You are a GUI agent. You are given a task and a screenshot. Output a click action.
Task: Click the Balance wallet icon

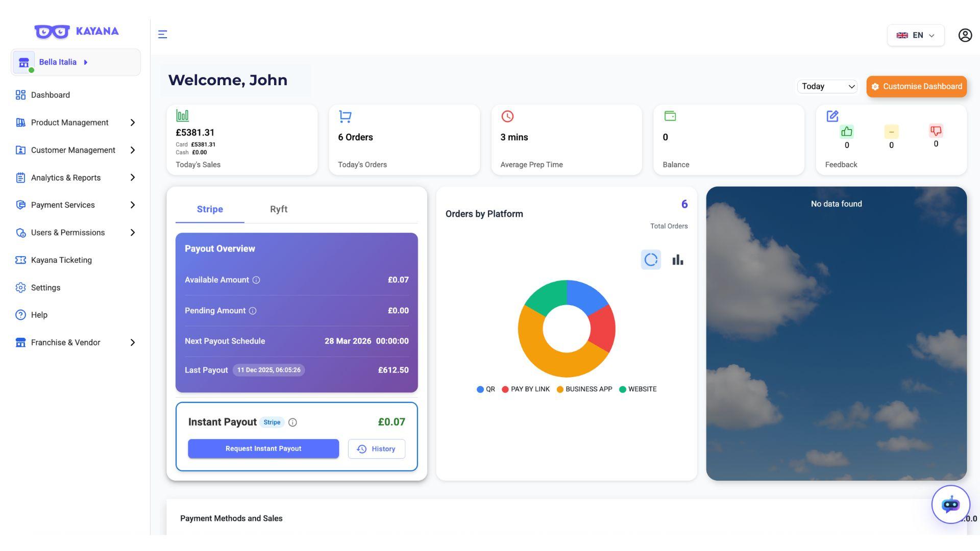pos(670,116)
